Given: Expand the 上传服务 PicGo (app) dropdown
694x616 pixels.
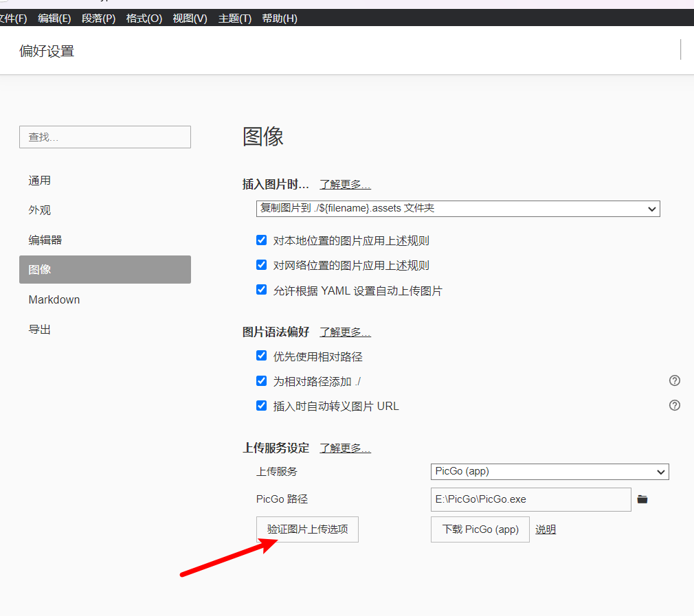Looking at the screenshot, I should point(550,472).
